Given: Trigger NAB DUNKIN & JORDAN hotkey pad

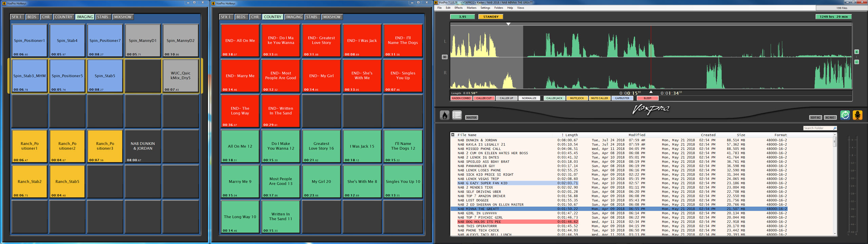Looking at the screenshot, I should [x=142, y=146].
